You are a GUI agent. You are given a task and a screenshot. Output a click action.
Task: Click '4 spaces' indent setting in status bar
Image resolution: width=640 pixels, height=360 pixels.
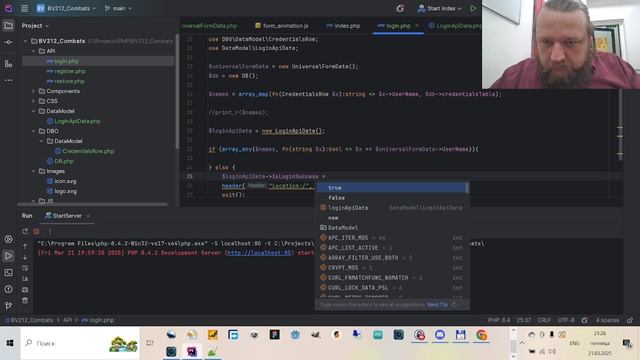click(x=607, y=320)
